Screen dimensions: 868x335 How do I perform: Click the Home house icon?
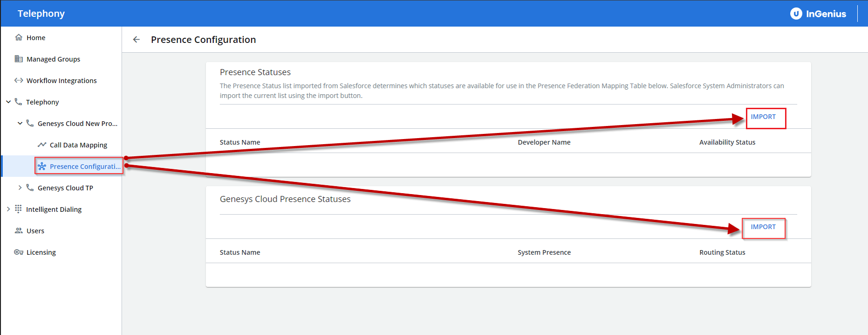click(x=19, y=37)
